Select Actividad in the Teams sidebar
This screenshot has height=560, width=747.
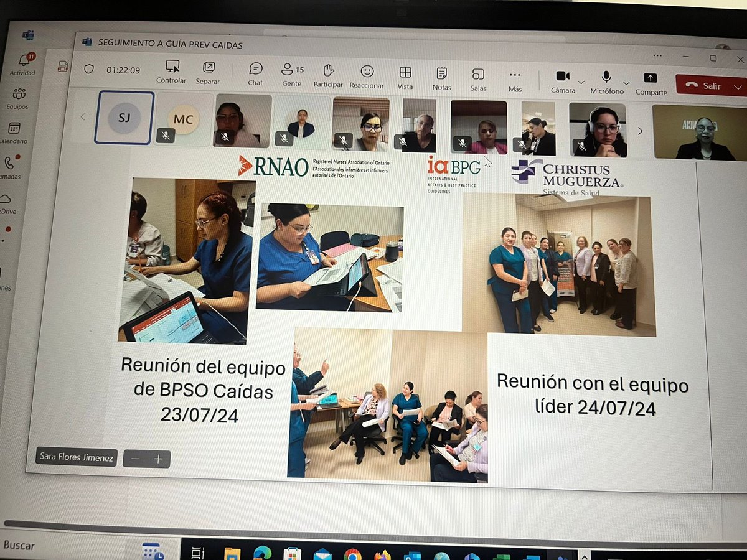coord(22,60)
